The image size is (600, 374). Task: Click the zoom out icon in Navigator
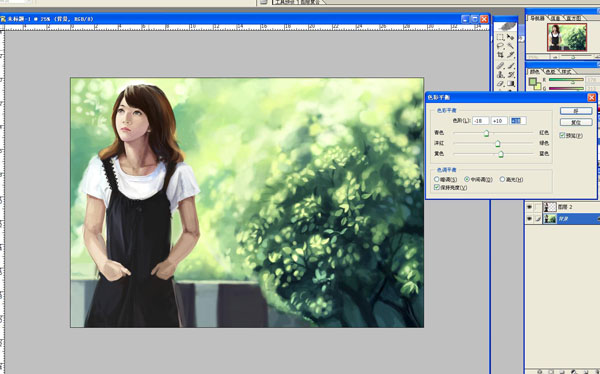click(x=556, y=57)
